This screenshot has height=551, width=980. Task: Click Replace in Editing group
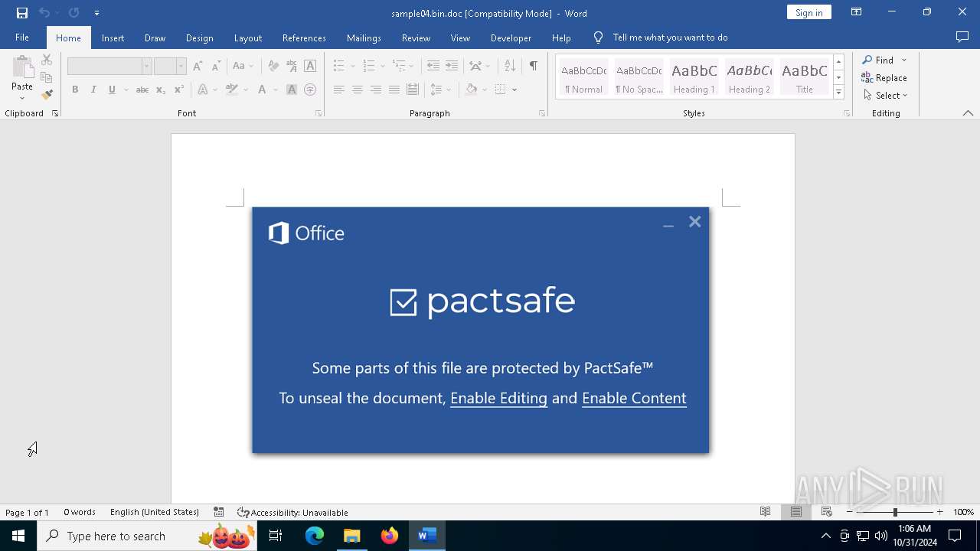tap(884, 77)
